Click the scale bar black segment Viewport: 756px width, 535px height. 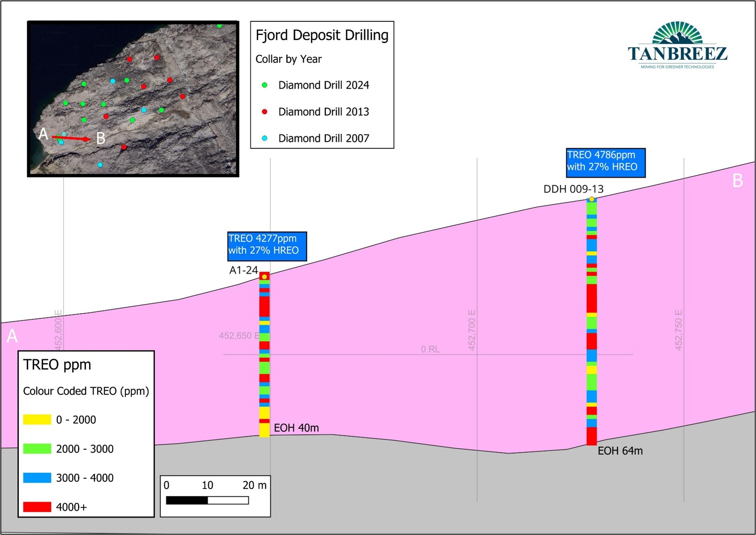[187, 500]
